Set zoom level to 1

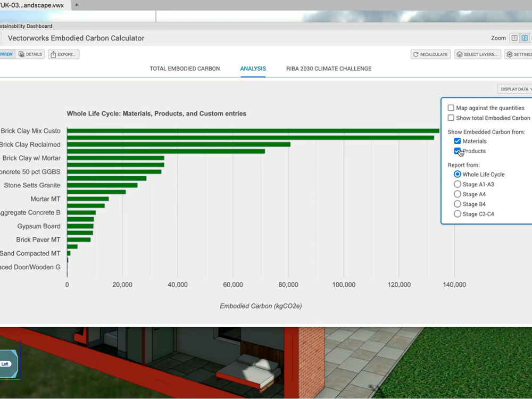pos(514,38)
